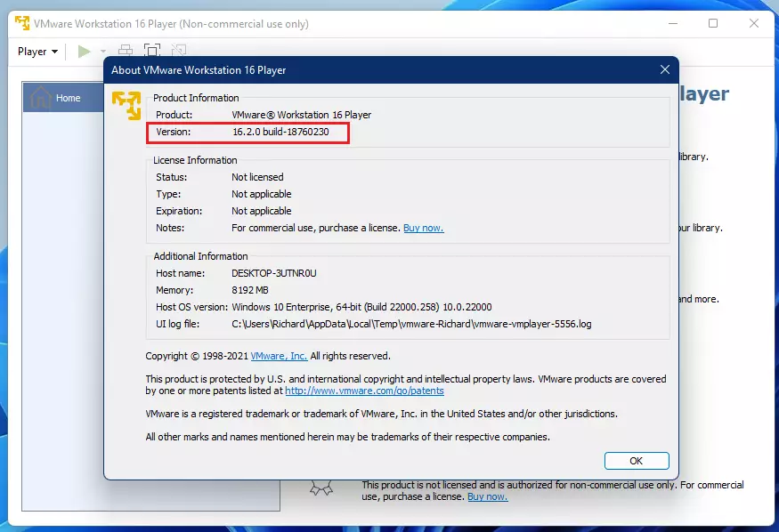Expand the arrow next to Power On button
Image resolution: width=779 pixels, height=532 pixels.
click(x=103, y=51)
